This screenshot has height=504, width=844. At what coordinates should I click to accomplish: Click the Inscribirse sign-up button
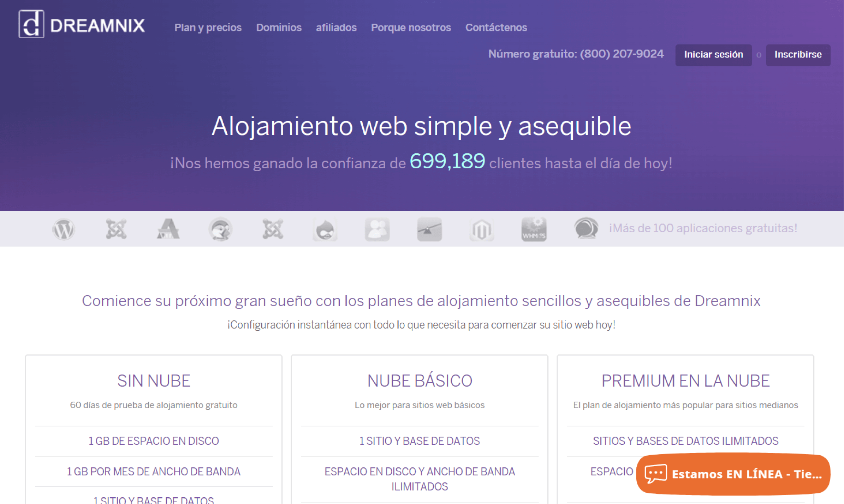click(x=798, y=55)
